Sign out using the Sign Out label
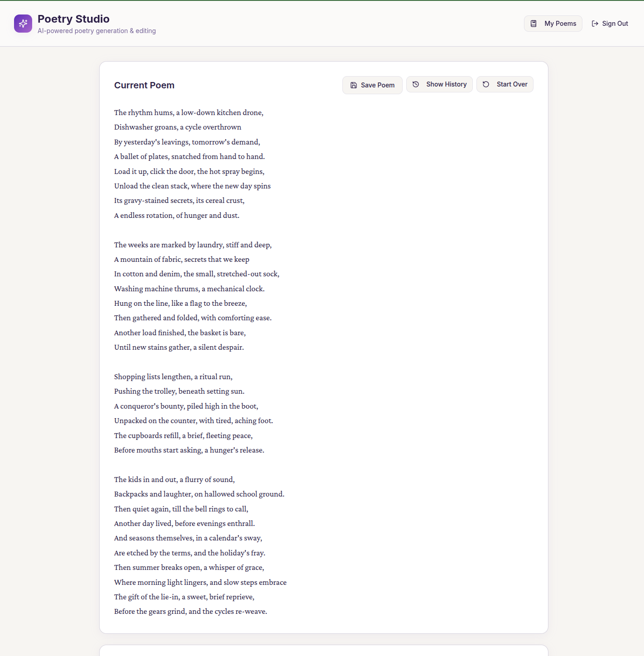 (615, 24)
